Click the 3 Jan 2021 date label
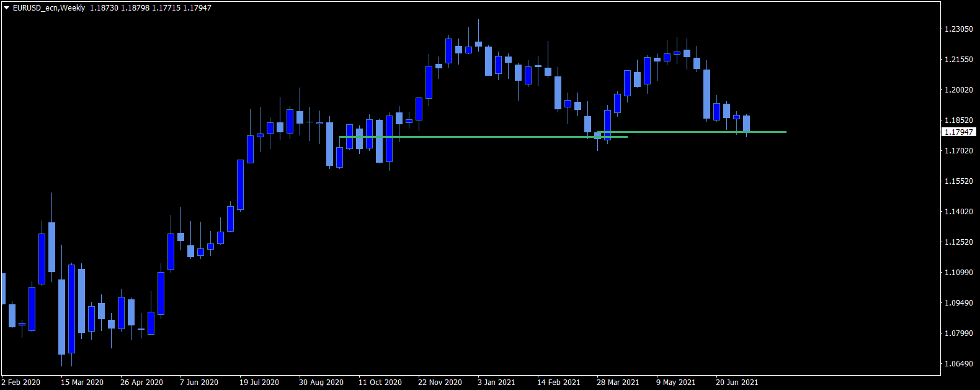Image resolution: width=980 pixels, height=390 pixels. [x=496, y=383]
